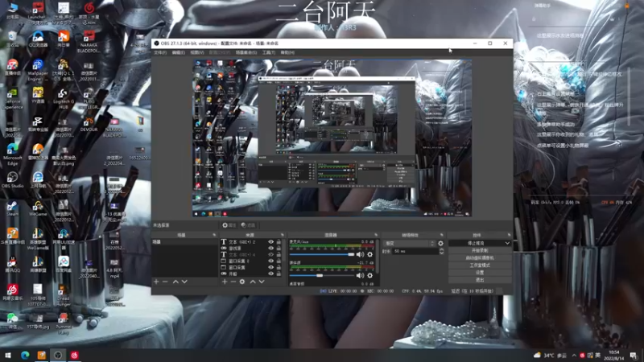The height and width of the screenshot is (362, 644).
Task: Open Microsoft Edge desktop shortcut
Action: pos(12,154)
